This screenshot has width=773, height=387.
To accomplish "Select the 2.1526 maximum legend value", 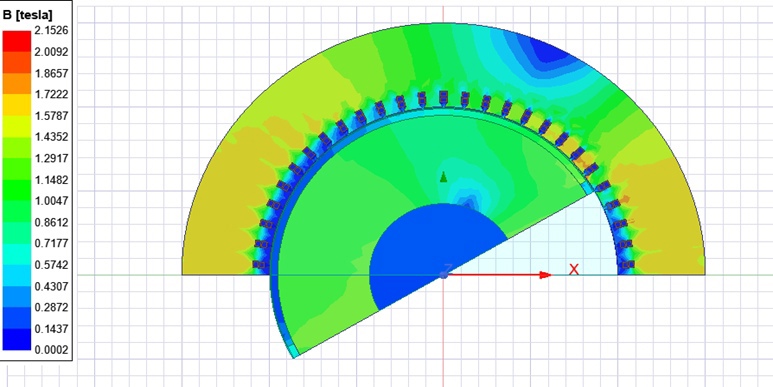I will 51,31.
